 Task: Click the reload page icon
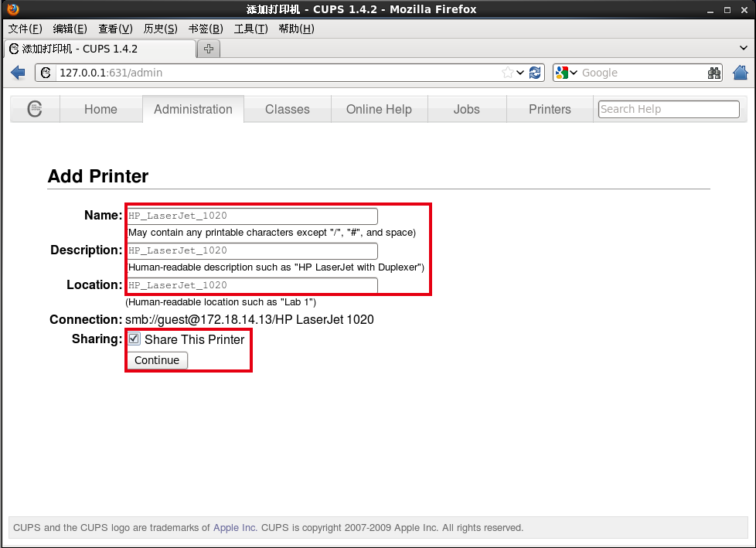pos(535,73)
